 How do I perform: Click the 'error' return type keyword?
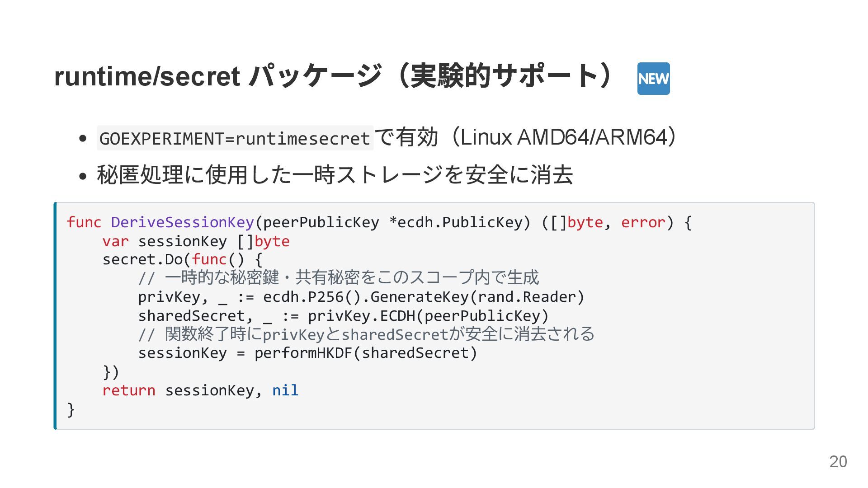[x=643, y=222]
